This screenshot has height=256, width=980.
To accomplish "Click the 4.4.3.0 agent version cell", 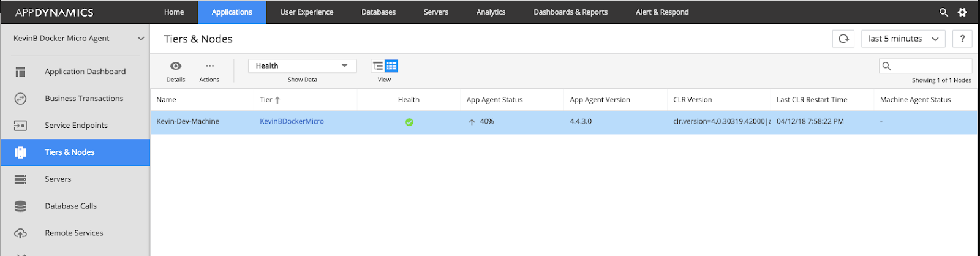I will point(581,122).
